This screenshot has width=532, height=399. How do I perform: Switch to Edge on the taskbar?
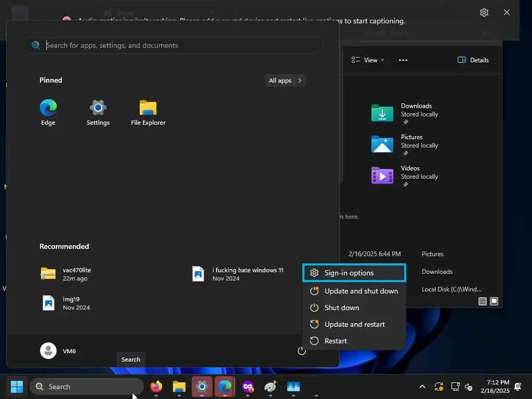224,387
